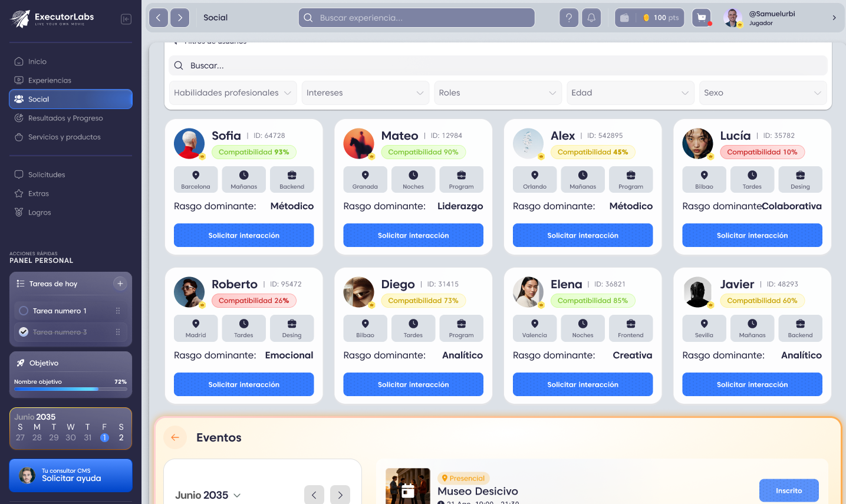Click Roberto's Desing role tile
The height and width of the screenshot is (504, 846).
(x=292, y=328)
